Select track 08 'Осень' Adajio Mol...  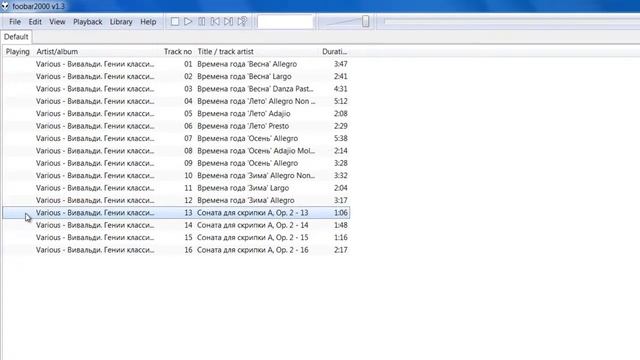[x=176, y=151]
